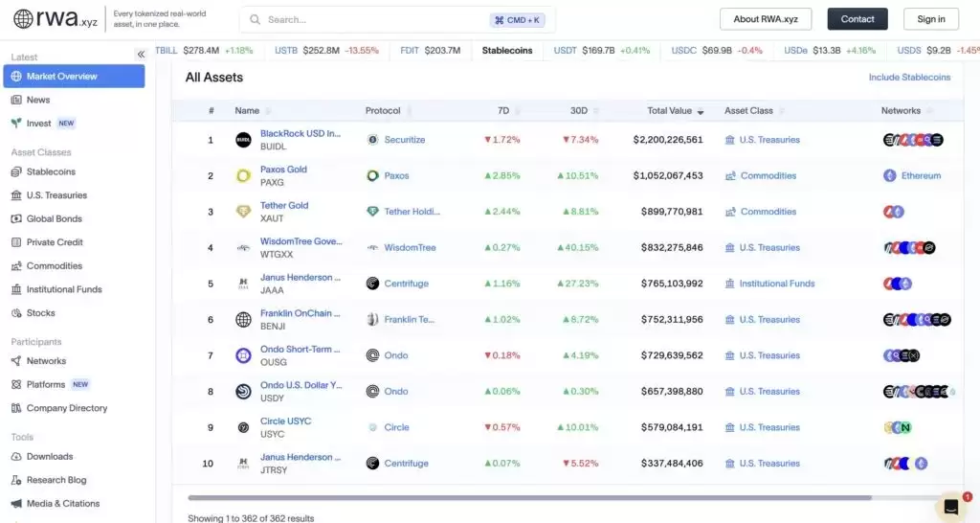Sort table by Total Value column
Image resolution: width=980 pixels, height=523 pixels.
tap(675, 111)
